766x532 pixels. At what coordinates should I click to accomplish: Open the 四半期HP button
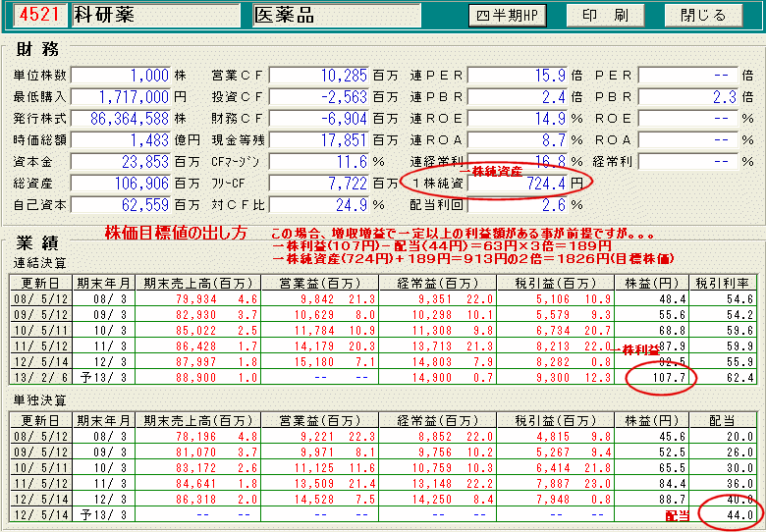click(x=507, y=16)
